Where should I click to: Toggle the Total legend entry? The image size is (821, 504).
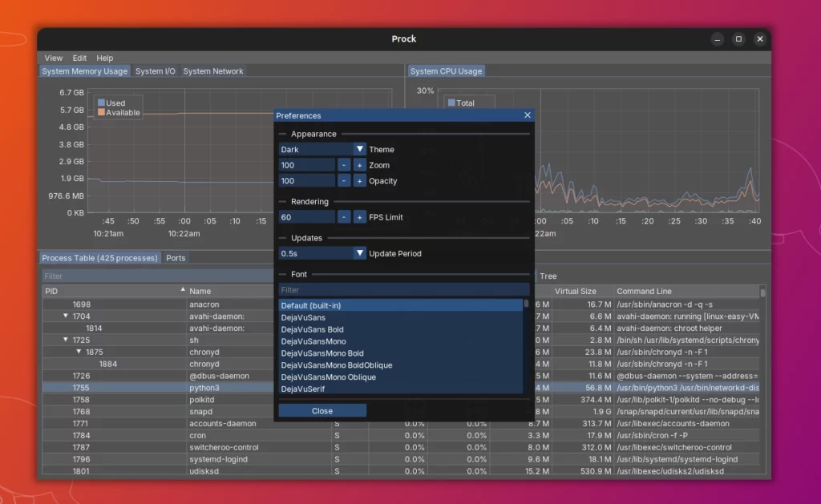pyautogui.click(x=461, y=103)
